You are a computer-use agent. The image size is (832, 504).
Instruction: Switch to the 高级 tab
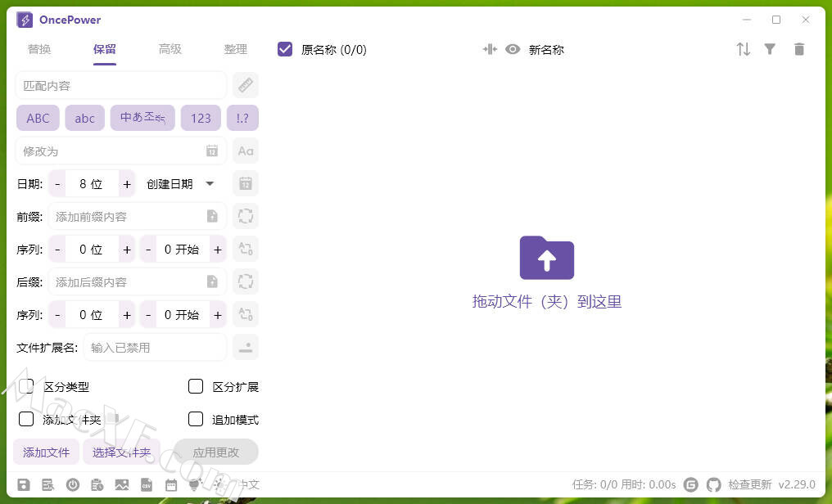pos(170,49)
